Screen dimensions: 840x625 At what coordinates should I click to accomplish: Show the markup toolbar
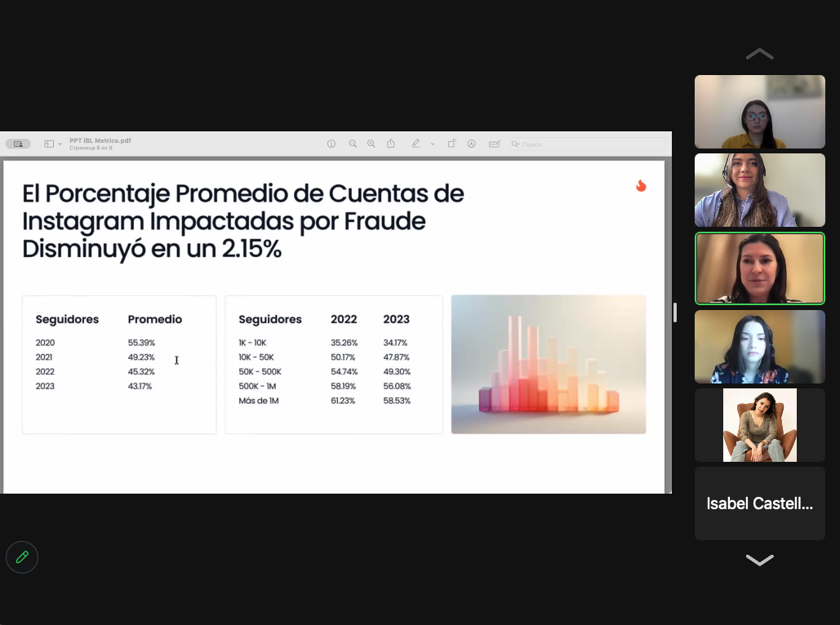[x=472, y=144]
